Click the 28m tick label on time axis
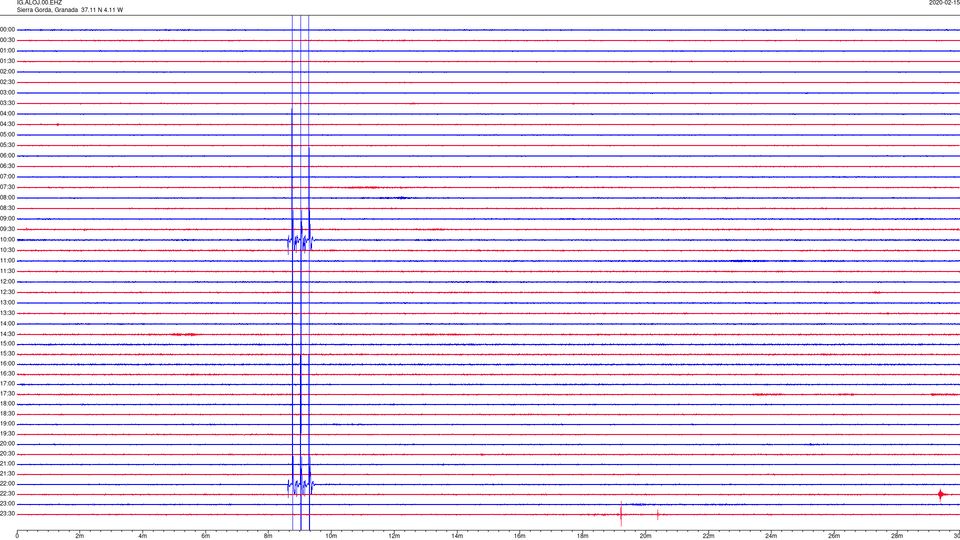The width and height of the screenshot is (960, 540). click(x=897, y=536)
